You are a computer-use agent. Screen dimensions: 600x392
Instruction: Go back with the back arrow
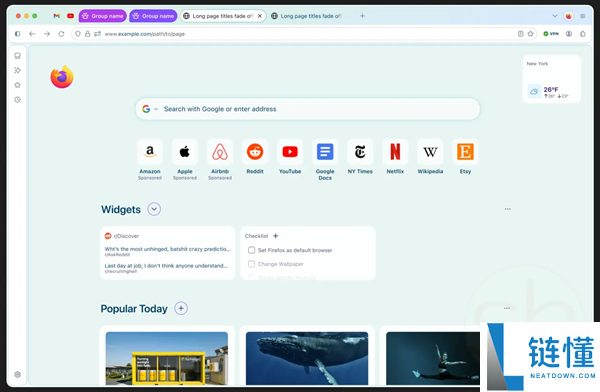[x=32, y=34]
